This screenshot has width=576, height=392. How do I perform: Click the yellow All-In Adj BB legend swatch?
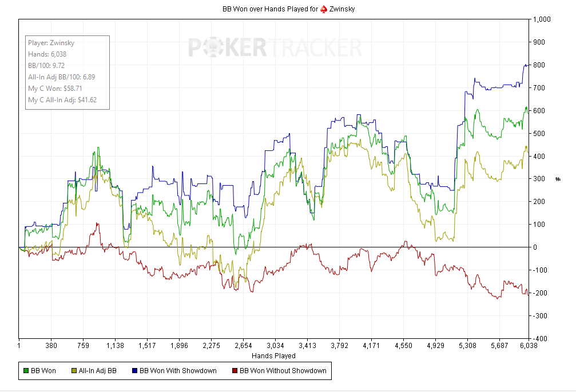tap(74, 371)
